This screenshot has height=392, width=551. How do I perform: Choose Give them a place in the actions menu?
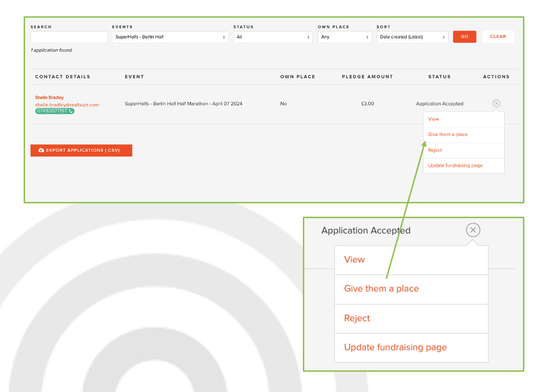tap(447, 134)
